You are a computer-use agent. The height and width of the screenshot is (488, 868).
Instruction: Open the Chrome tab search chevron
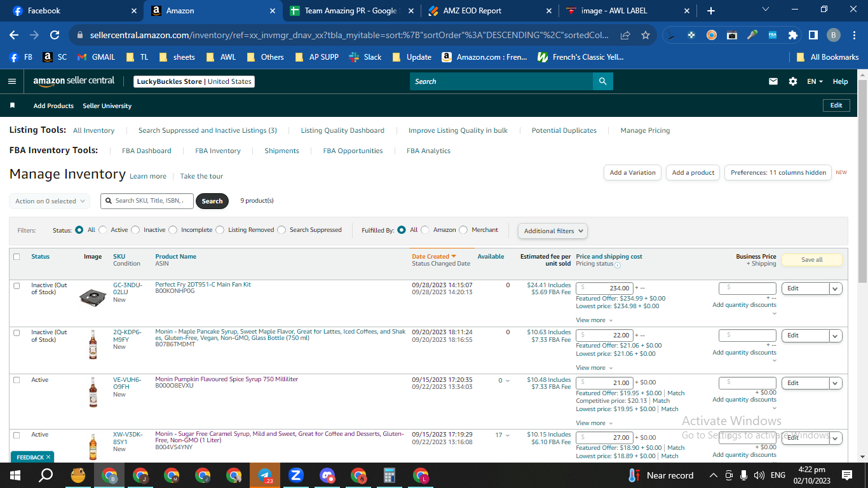765,10
